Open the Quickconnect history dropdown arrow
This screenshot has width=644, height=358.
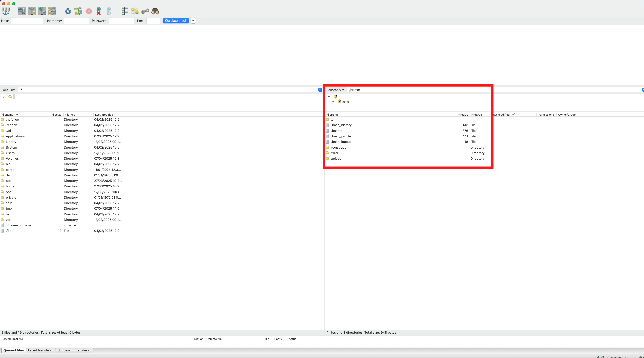click(193, 21)
